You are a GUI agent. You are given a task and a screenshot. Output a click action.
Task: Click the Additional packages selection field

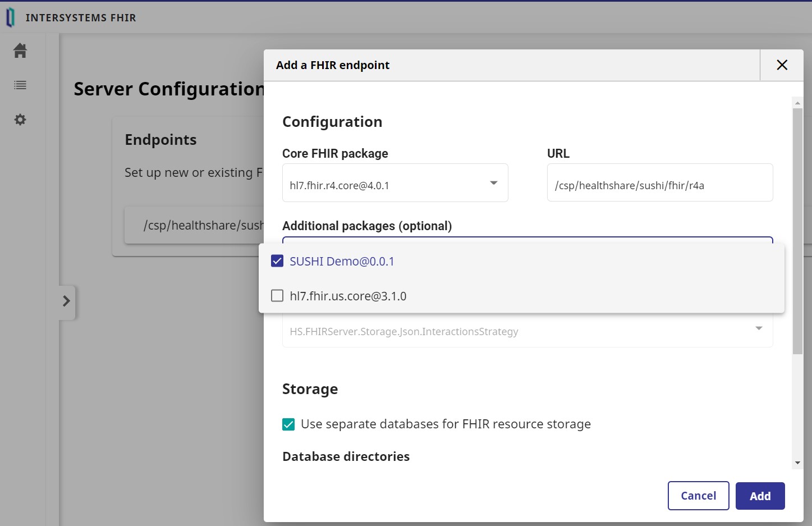point(527,240)
